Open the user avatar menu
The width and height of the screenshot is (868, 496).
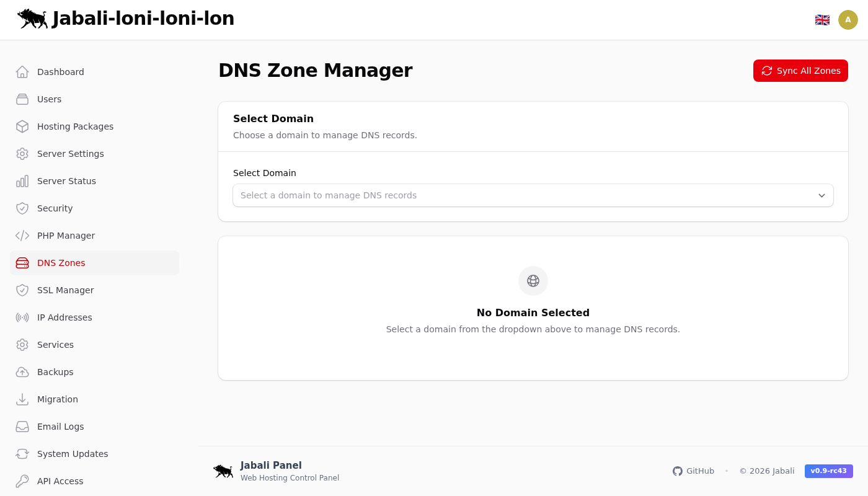[x=848, y=20]
